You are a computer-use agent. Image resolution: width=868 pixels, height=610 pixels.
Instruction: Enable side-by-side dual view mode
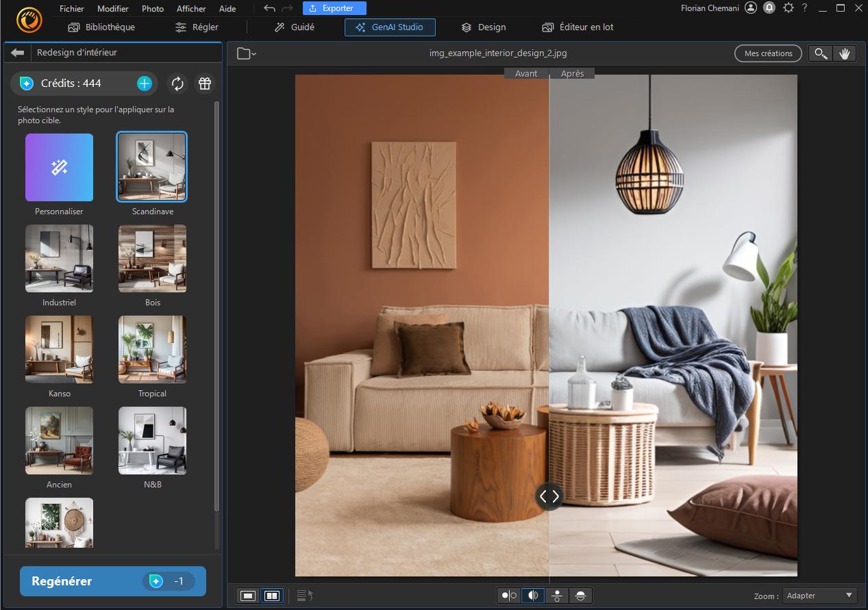271,595
